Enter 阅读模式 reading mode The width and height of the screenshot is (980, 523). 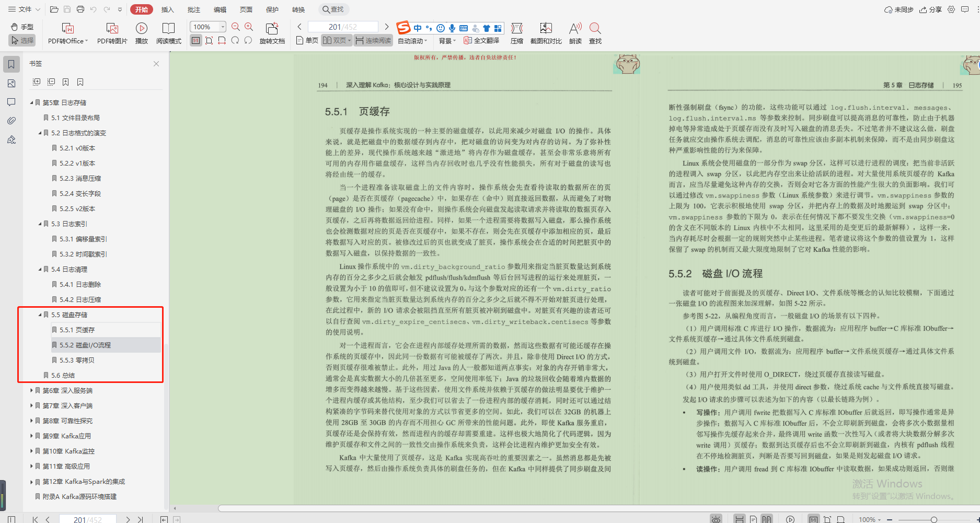168,28
